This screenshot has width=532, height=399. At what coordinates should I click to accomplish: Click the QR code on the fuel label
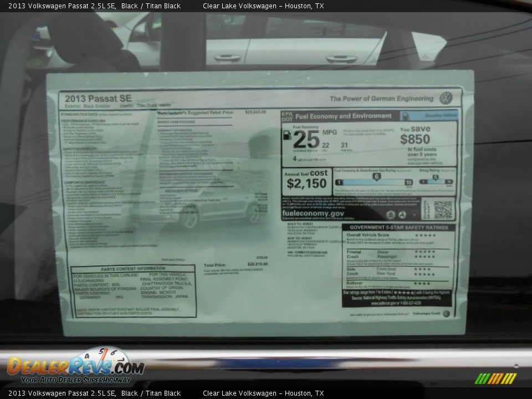(x=443, y=210)
